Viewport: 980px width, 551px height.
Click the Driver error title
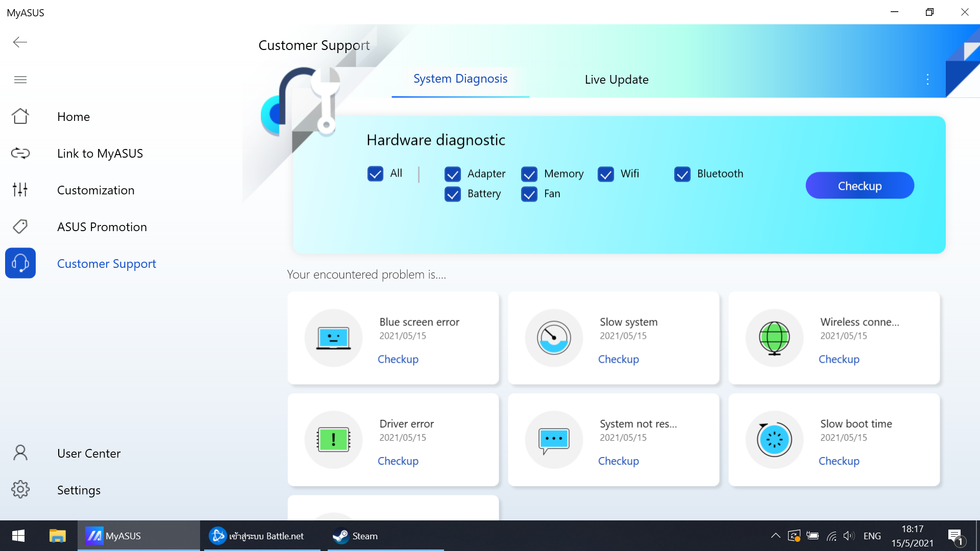(x=406, y=423)
